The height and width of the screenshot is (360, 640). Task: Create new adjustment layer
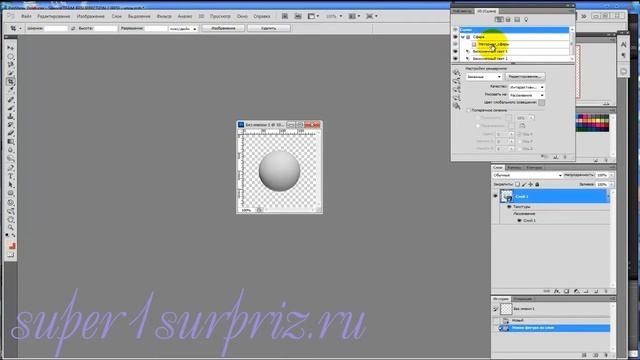(x=576, y=291)
